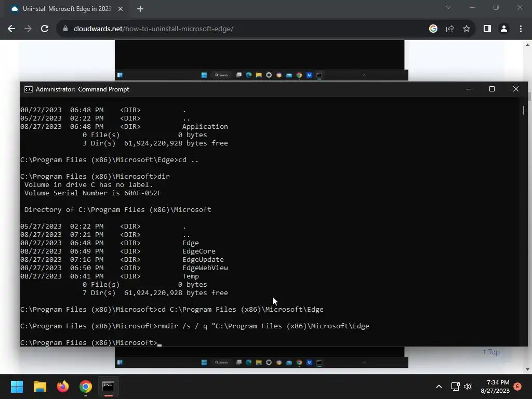The image size is (532, 399).
Task: Click the Chrome forward arrow
Action: tap(28, 29)
